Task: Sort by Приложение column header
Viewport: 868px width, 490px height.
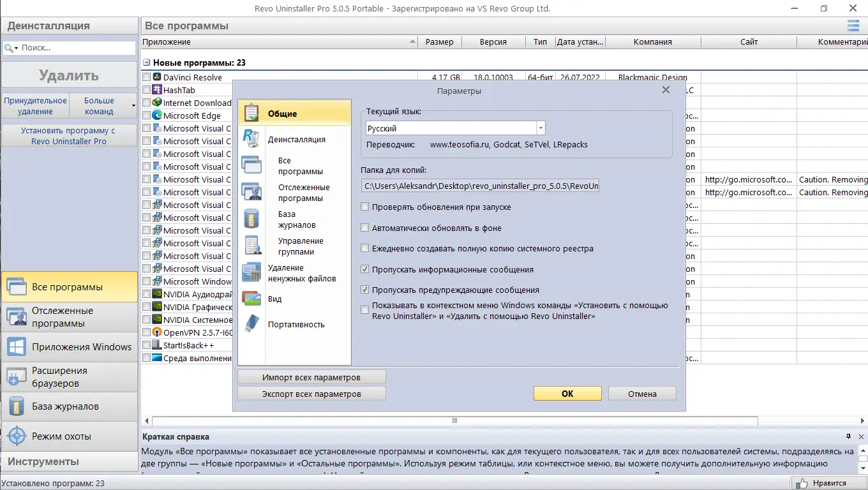Action: click(279, 41)
